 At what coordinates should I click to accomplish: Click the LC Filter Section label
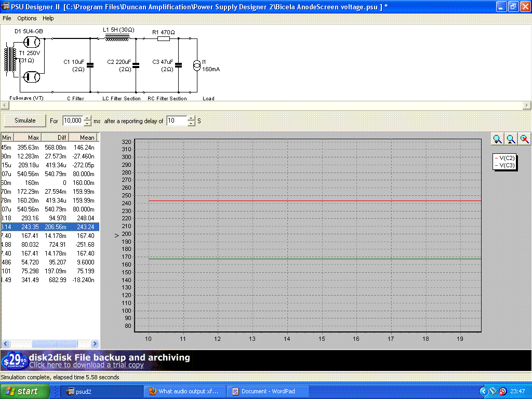point(122,98)
